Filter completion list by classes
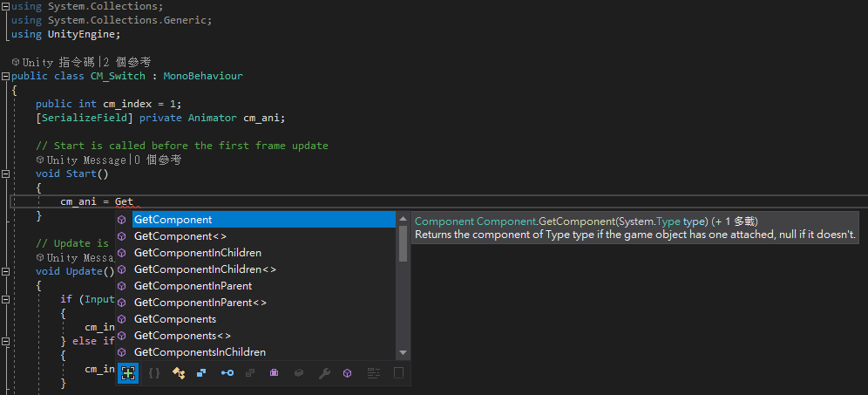The image size is (868, 395). [x=179, y=373]
